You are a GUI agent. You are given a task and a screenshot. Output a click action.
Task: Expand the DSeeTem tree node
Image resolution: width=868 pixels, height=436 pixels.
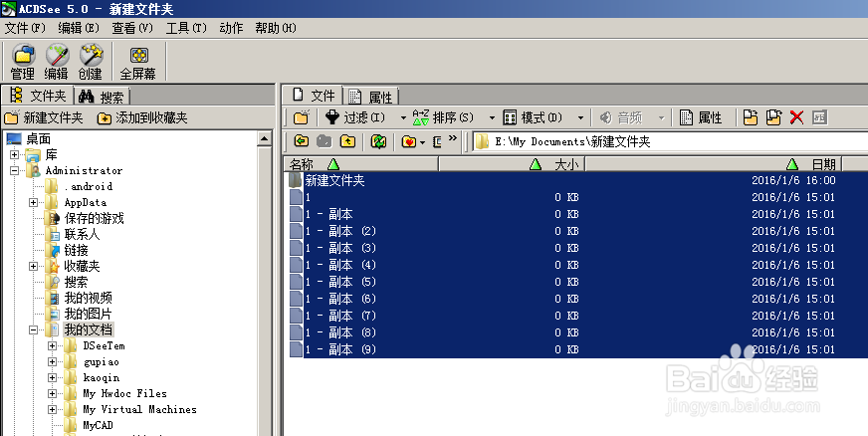click(x=52, y=345)
